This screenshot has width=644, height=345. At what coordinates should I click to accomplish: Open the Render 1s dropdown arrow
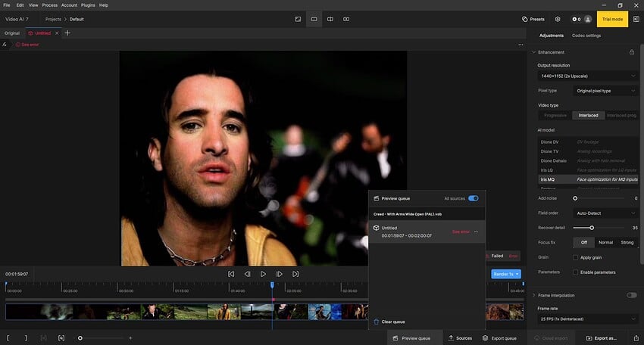(517, 274)
